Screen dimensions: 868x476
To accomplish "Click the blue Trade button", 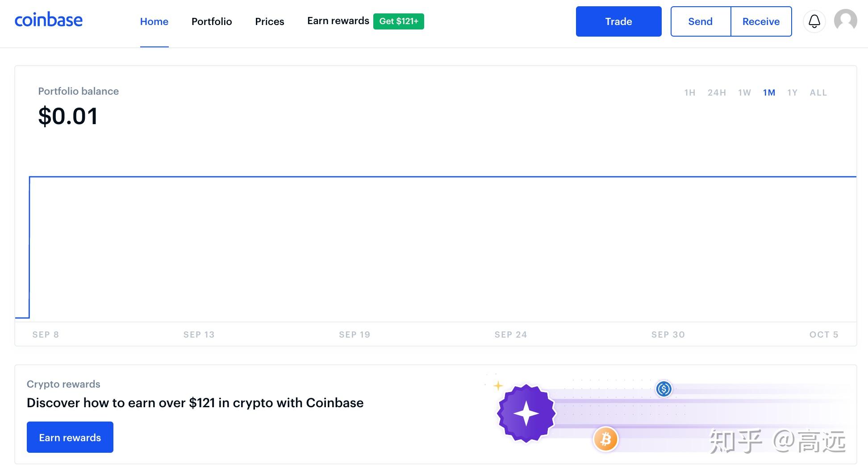I will [x=619, y=21].
